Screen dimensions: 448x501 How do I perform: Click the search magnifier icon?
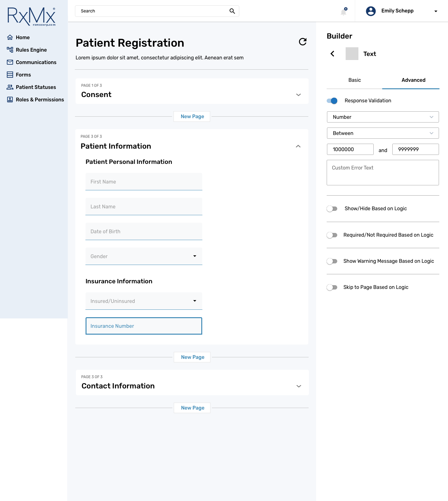232,11
